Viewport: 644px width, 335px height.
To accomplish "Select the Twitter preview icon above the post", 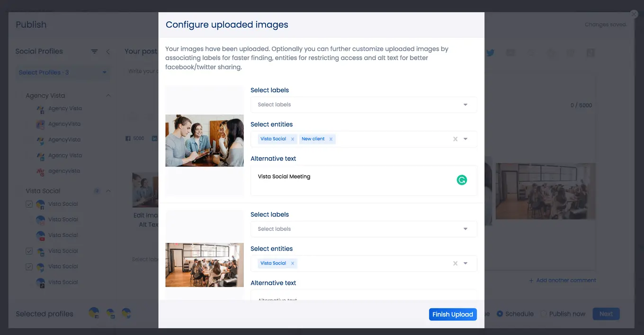I will (x=490, y=53).
